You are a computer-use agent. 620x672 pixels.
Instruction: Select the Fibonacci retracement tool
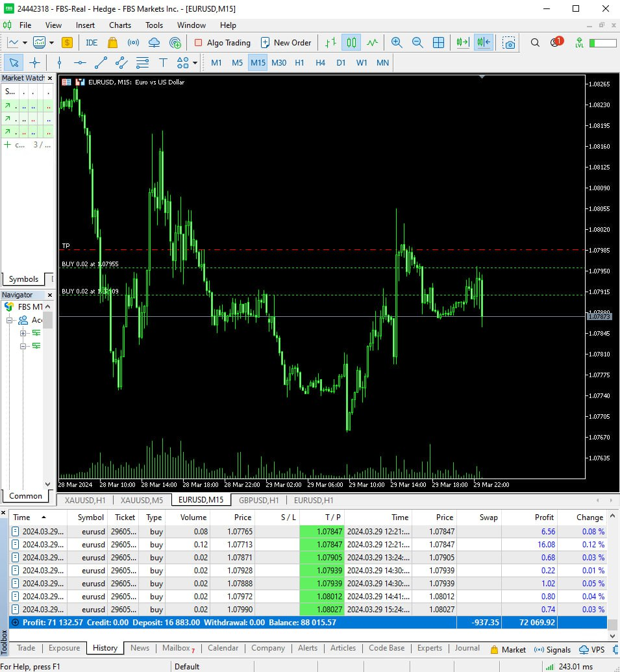click(142, 63)
